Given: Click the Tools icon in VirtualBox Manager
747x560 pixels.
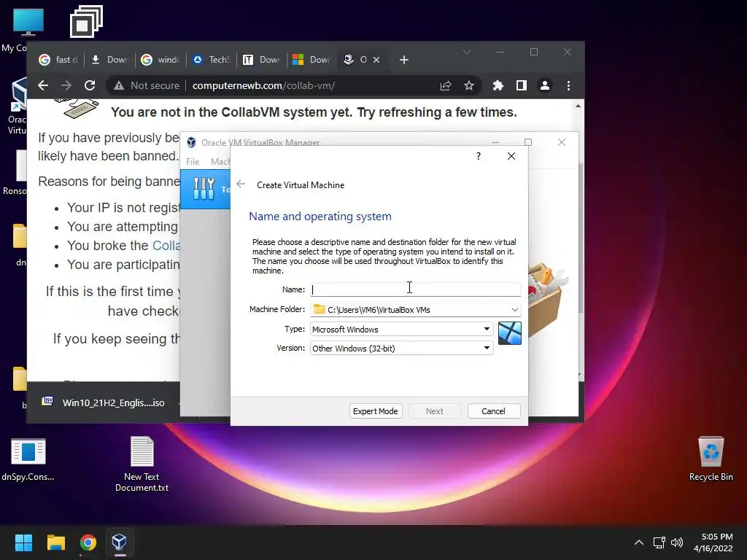Looking at the screenshot, I should [x=204, y=189].
